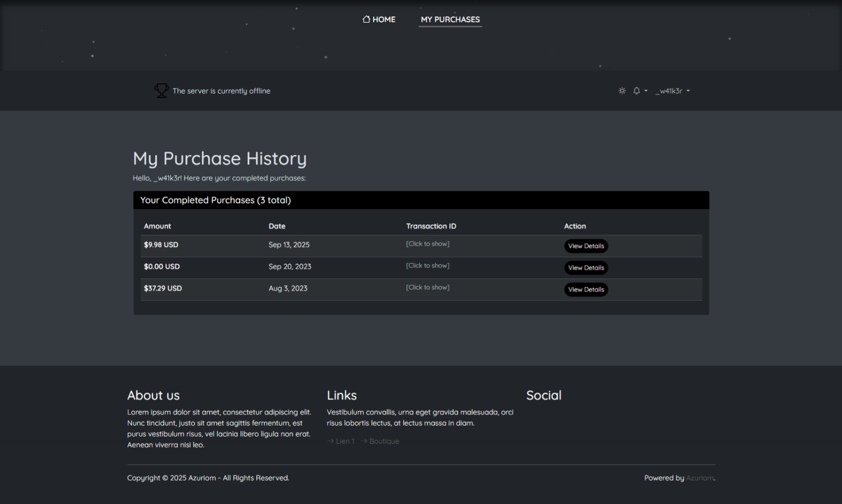View Details of the Sep 13, 2025 purchase

[x=586, y=246]
